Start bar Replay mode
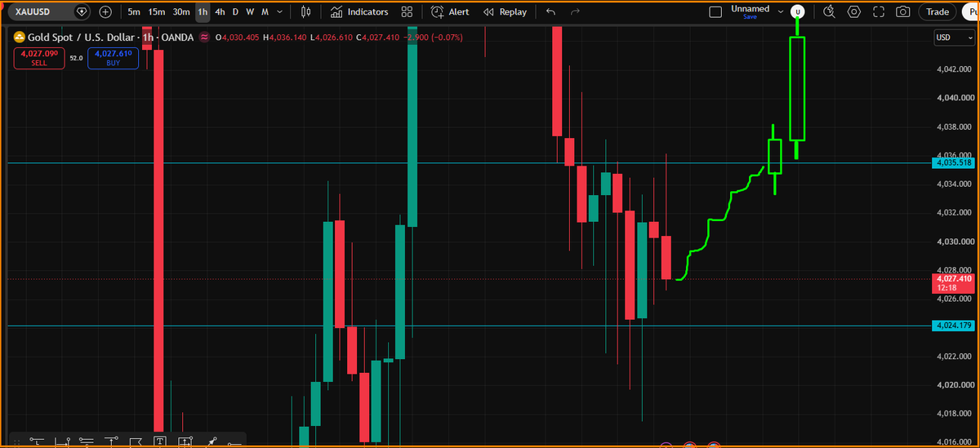980x448 pixels. point(505,12)
